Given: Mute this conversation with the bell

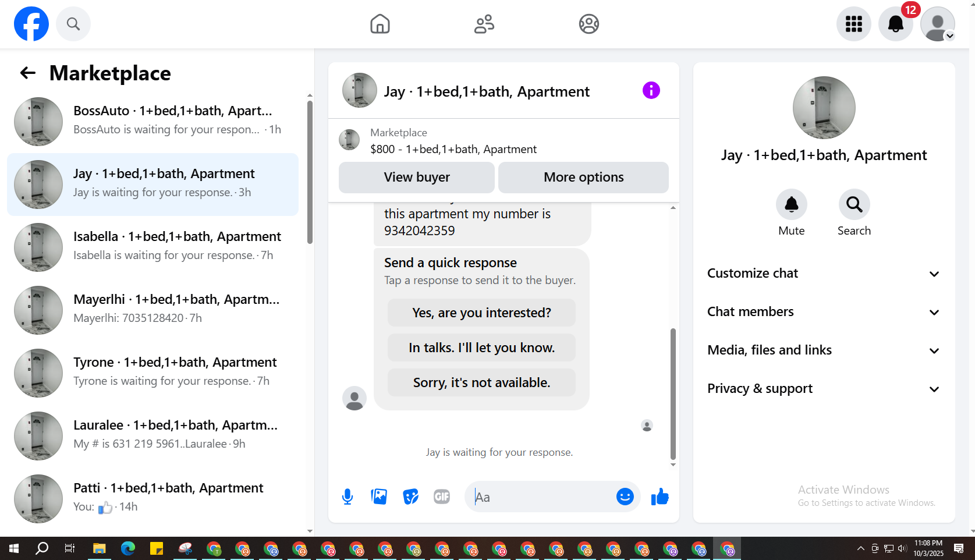Looking at the screenshot, I should (x=792, y=204).
